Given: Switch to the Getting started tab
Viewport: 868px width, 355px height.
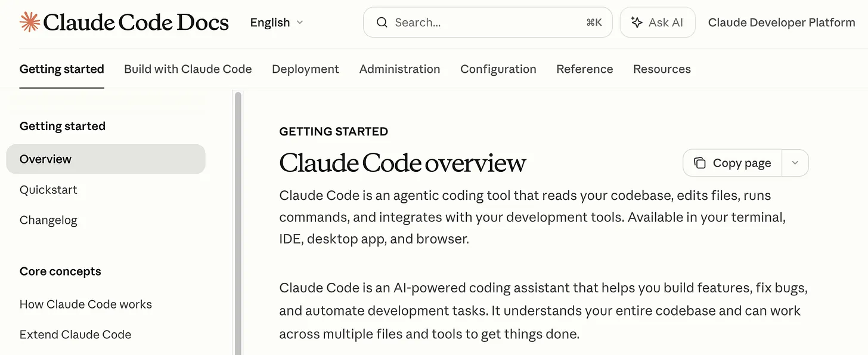Looking at the screenshot, I should 62,69.
